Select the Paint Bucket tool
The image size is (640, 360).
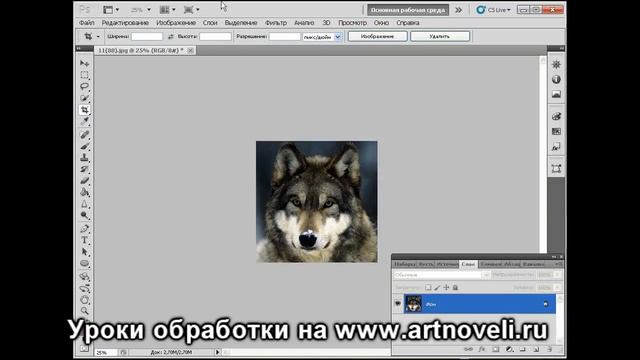(x=84, y=192)
